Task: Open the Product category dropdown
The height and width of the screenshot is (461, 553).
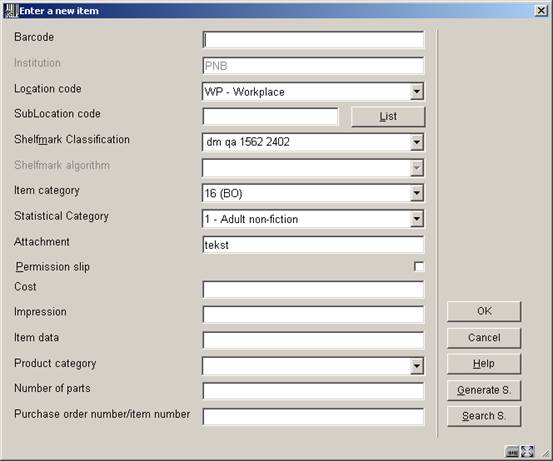Action: click(417, 366)
